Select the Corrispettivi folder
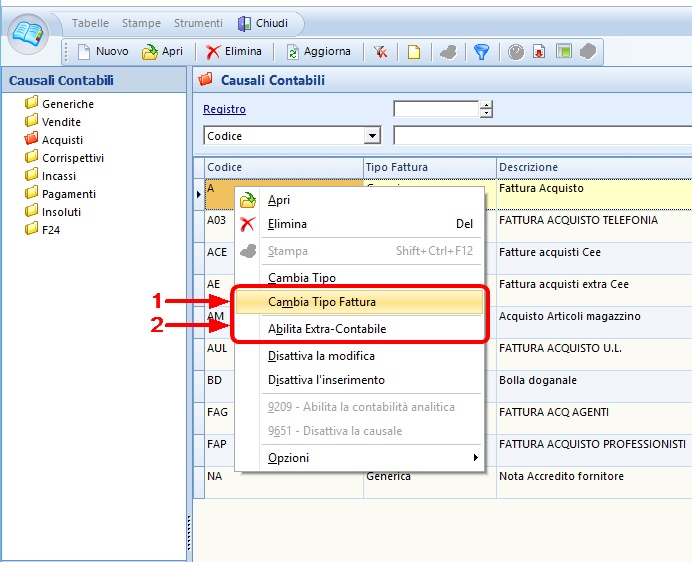The width and height of the screenshot is (692, 562). click(x=72, y=158)
